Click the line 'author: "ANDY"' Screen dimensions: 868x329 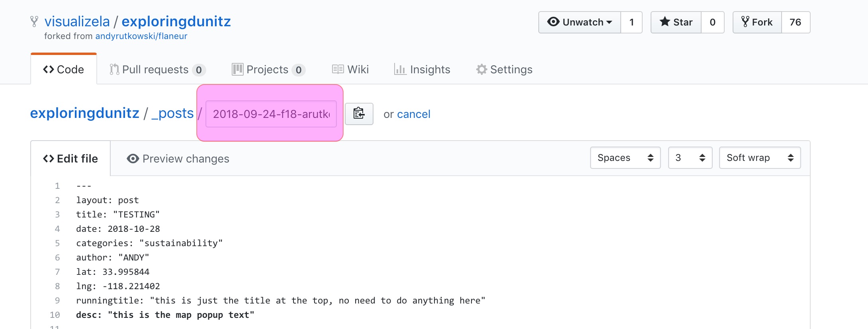coord(113,257)
